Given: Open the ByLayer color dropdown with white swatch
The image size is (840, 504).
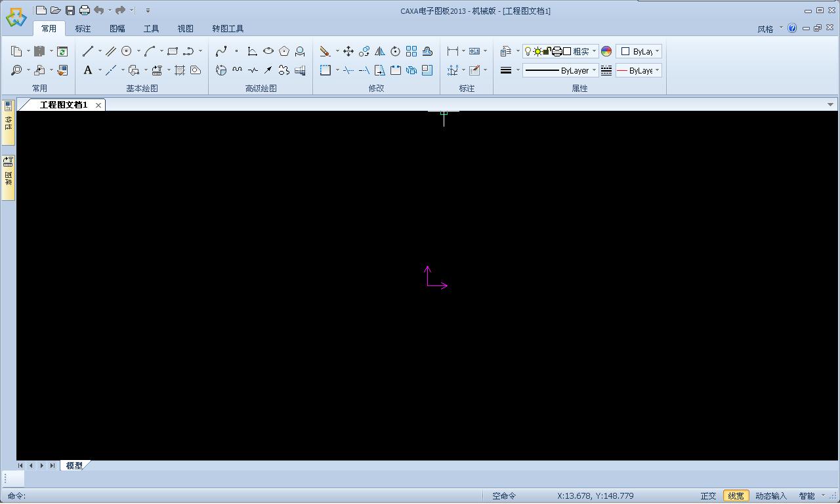Looking at the screenshot, I should pos(639,51).
